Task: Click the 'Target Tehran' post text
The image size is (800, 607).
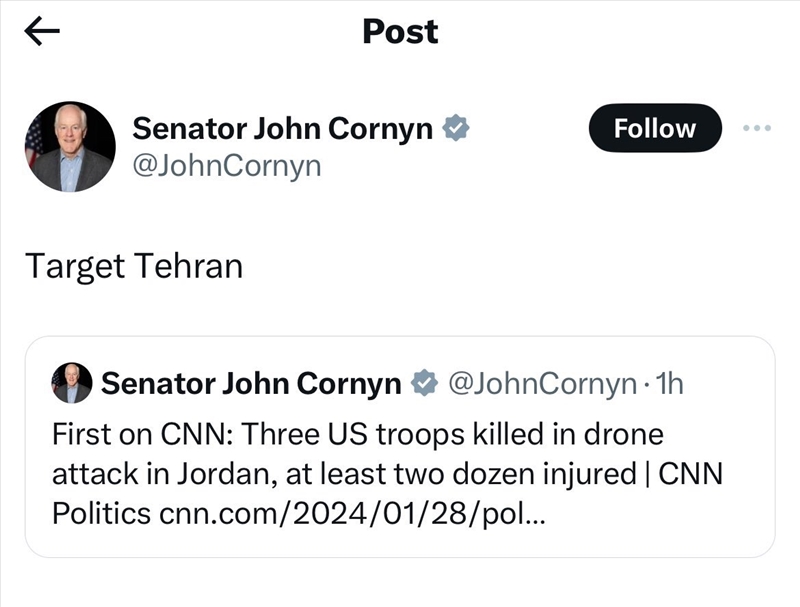Action: tap(133, 267)
